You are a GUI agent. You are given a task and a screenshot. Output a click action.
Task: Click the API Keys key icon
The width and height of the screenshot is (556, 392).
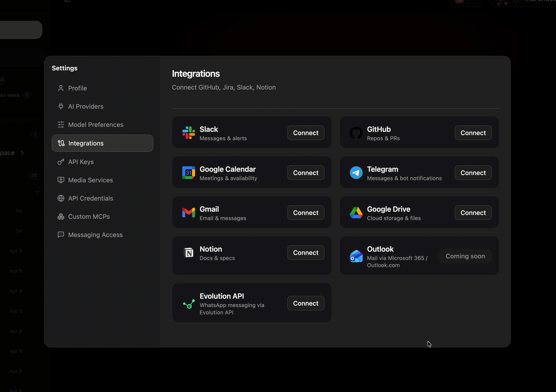click(x=61, y=162)
